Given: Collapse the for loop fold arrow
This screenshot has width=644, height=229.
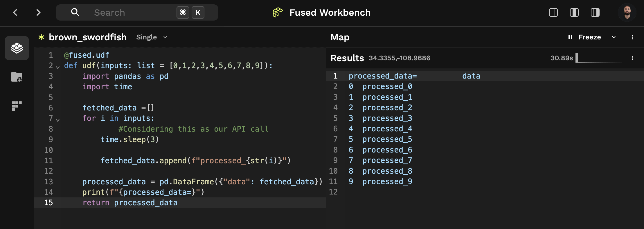Looking at the screenshot, I should [58, 120].
